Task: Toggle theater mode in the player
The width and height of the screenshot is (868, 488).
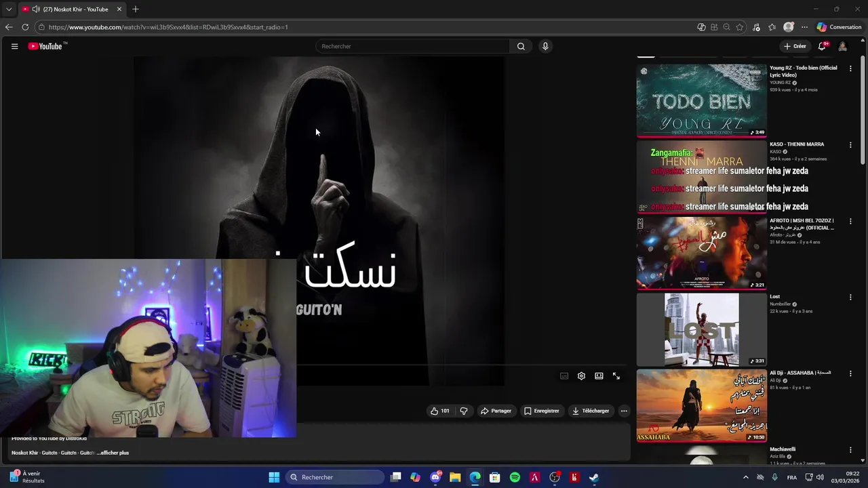Action: click(599, 376)
